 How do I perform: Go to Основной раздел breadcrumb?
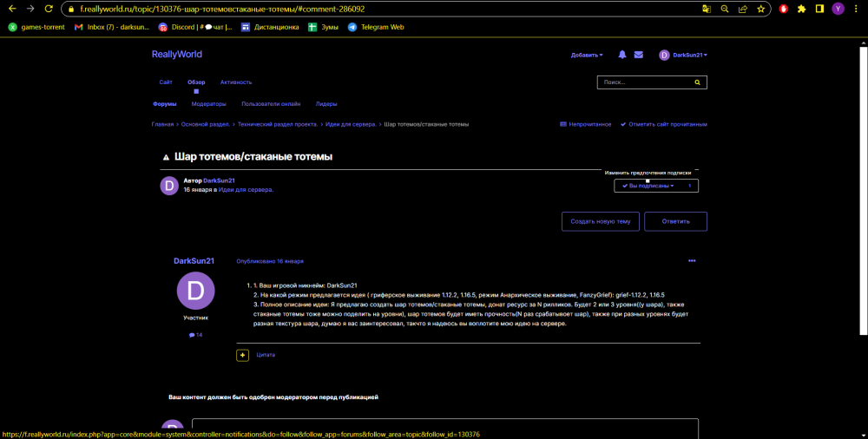coord(206,125)
